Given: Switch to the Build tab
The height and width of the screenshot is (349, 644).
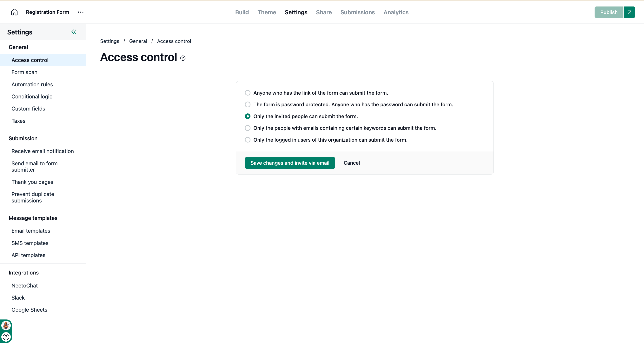Looking at the screenshot, I should (242, 12).
